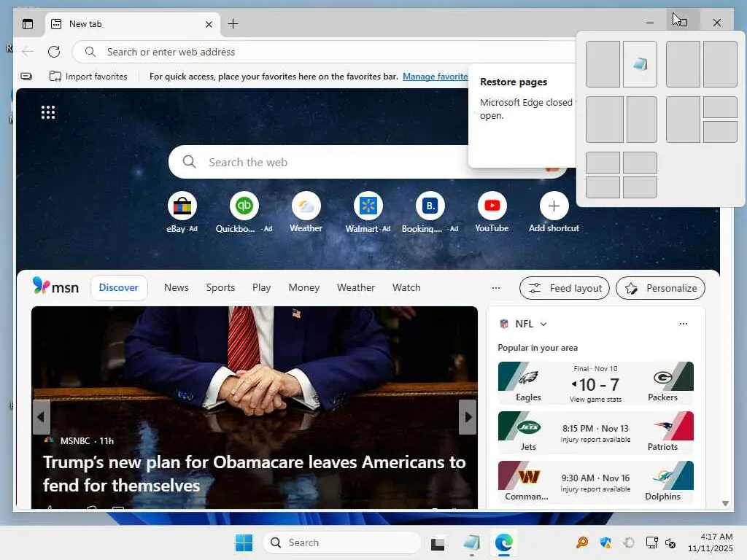Screen dimensions: 747x560
Task: Open the Walmart shortcut
Action: 368,212
